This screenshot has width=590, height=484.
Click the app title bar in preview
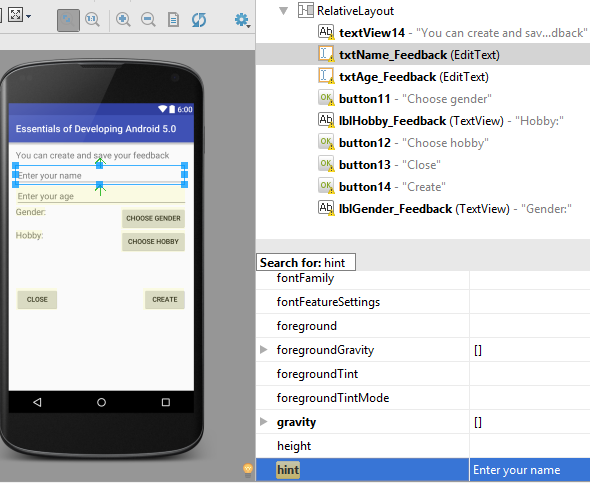[101, 129]
